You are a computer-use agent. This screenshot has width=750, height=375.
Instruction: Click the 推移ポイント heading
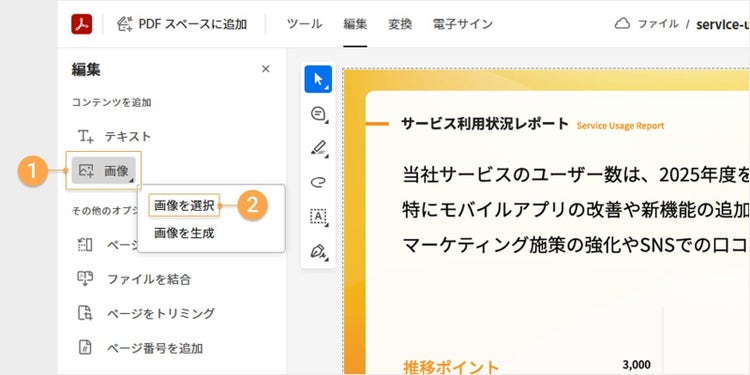coord(452,367)
